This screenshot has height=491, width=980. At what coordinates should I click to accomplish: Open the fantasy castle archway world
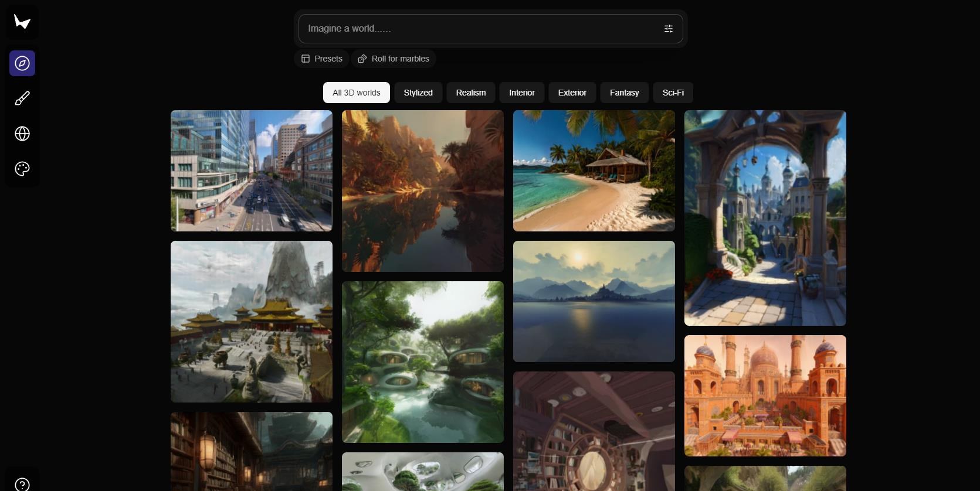tap(765, 218)
